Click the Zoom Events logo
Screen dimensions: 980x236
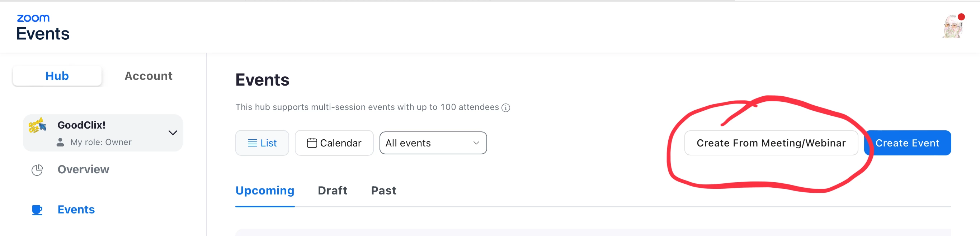click(x=43, y=27)
